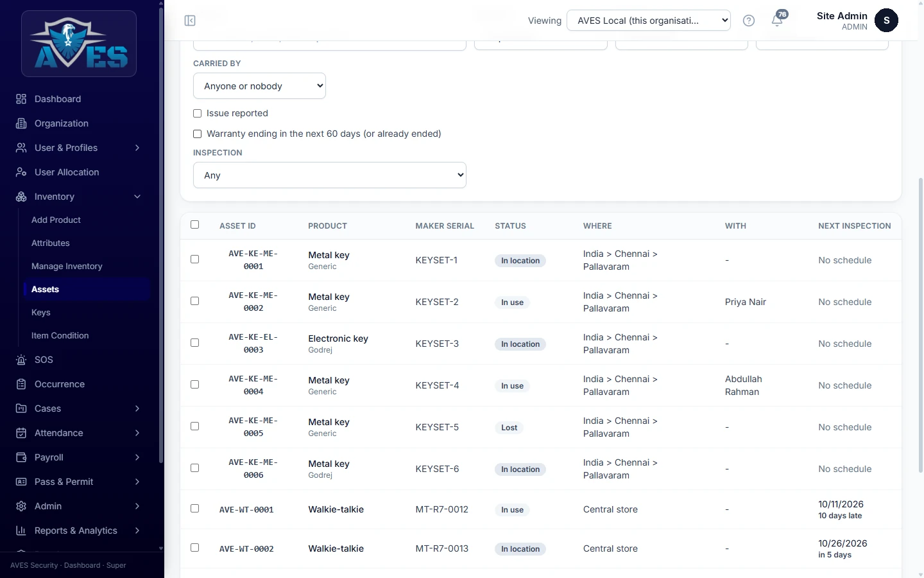This screenshot has height=578, width=924.
Task: Click the SOS siren icon
Action: coord(21,360)
